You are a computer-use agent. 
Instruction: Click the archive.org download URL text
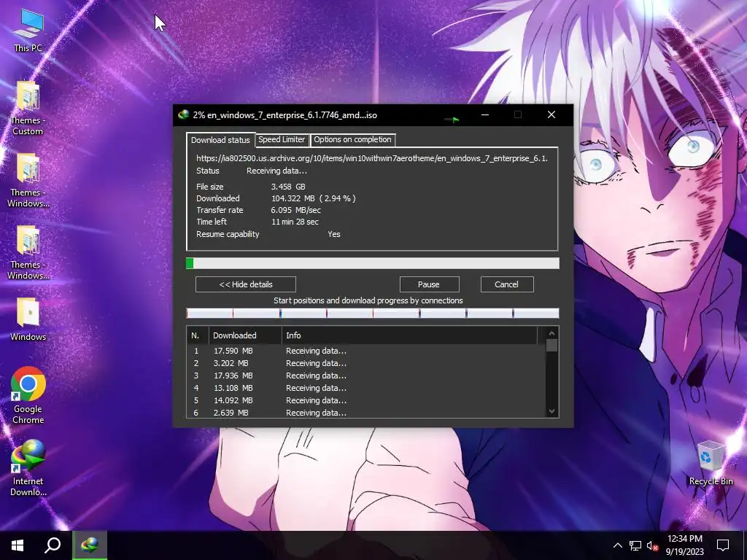pos(372,158)
